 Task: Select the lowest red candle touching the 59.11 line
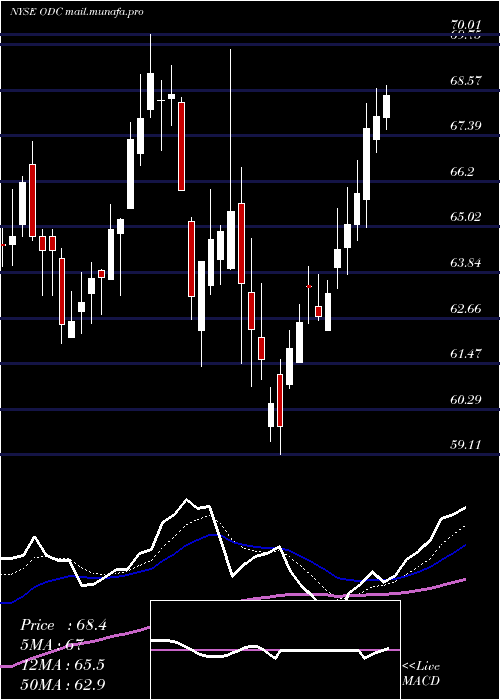pyautogui.click(x=280, y=400)
